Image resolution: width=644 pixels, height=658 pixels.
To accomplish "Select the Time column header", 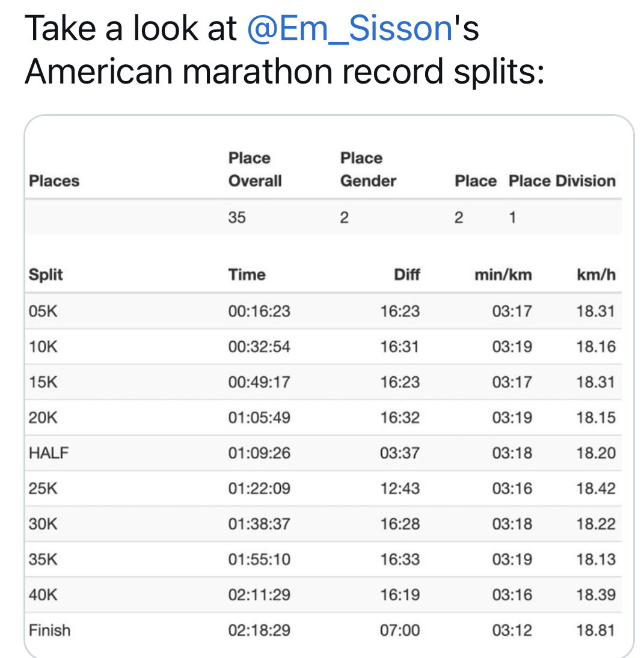I will [247, 275].
